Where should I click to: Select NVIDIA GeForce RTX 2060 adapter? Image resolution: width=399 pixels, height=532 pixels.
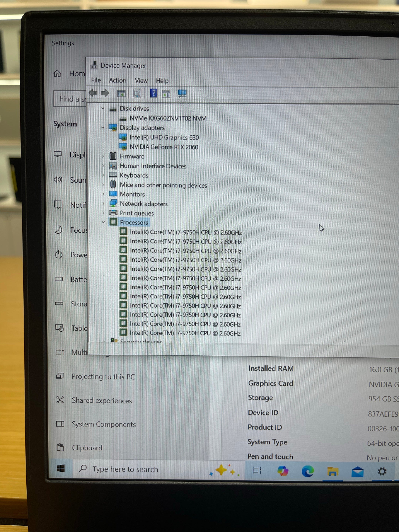pos(164,147)
